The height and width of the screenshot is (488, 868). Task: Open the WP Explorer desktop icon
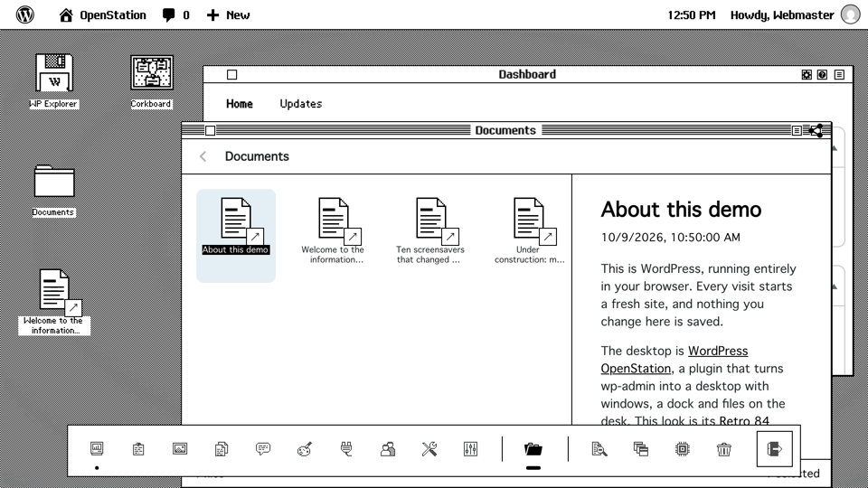pos(53,80)
